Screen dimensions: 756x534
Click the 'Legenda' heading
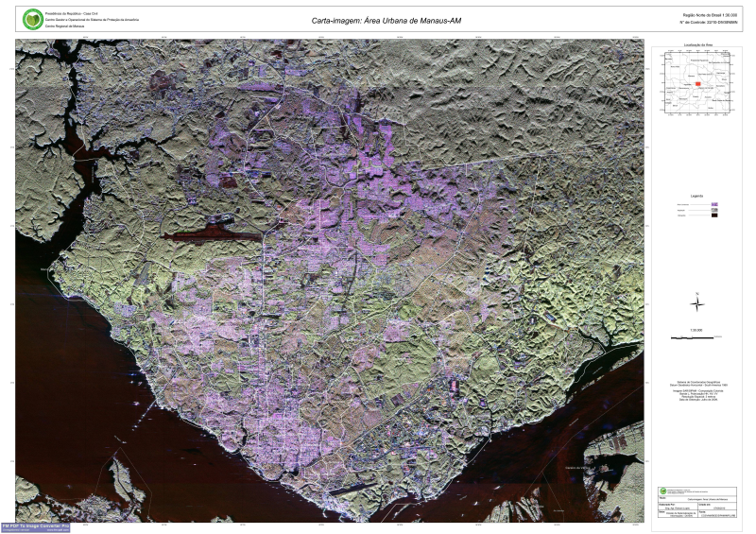(x=696, y=196)
